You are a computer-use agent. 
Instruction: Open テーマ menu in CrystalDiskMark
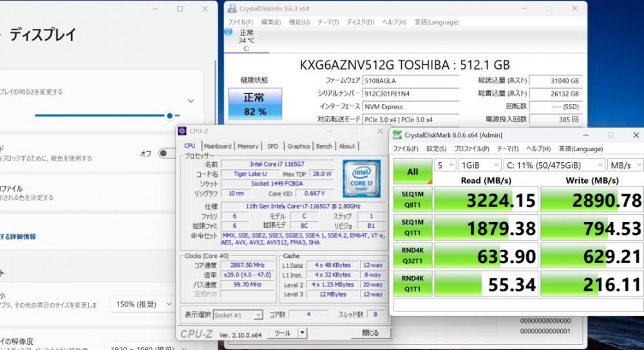(x=507, y=149)
